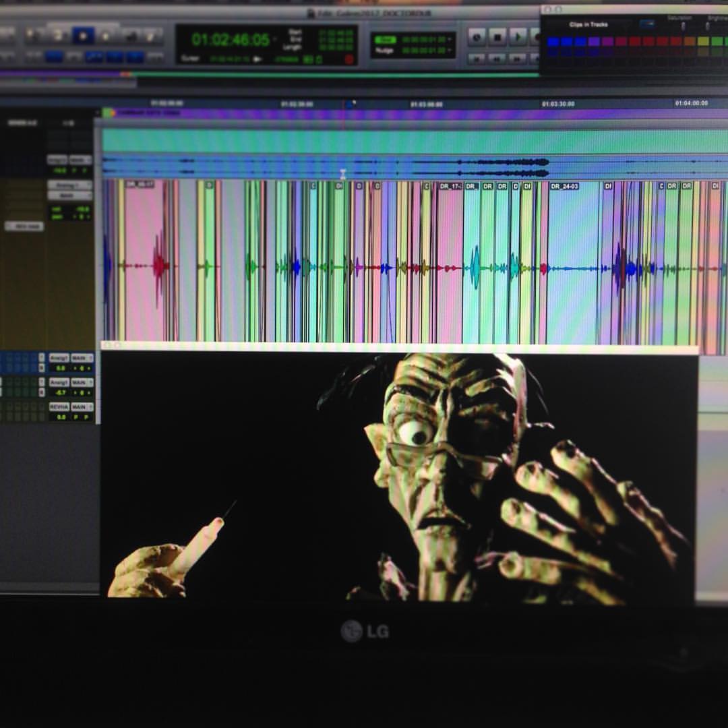Open the Grid value dropdown arrow
Image resolution: width=728 pixels, height=728 pixels.
tap(449, 40)
